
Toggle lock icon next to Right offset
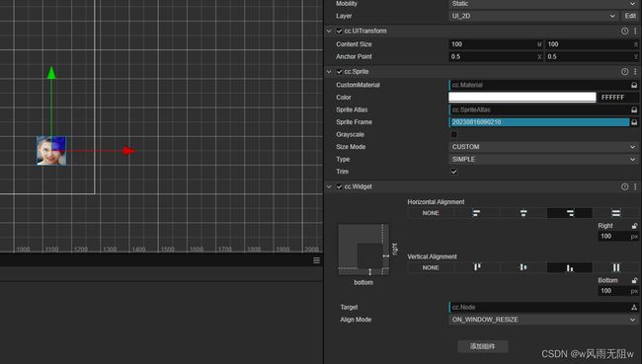[x=634, y=226]
